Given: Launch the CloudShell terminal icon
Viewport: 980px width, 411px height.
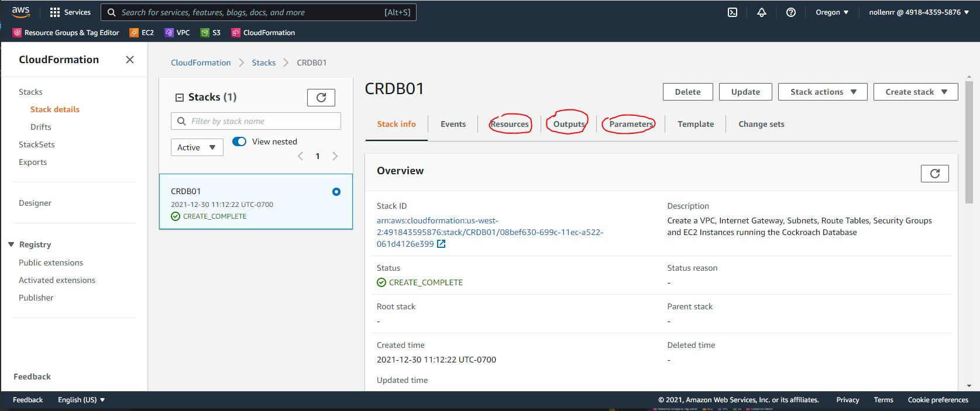Looking at the screenshot, I should (733, 12).
